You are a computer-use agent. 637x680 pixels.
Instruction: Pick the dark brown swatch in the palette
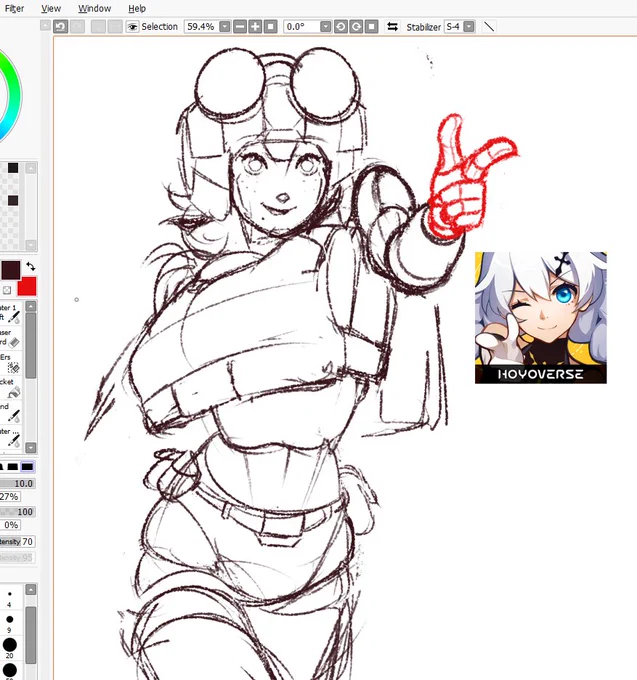tap(13, 200)
